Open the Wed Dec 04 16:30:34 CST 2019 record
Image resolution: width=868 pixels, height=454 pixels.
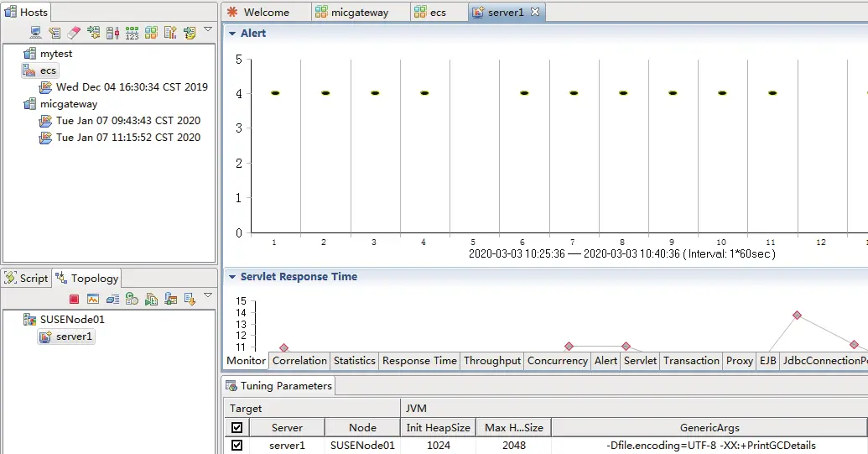point(132,87)
